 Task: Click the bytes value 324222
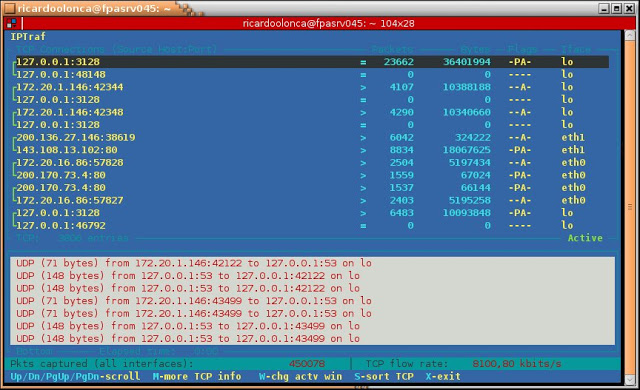click(473, 137)
